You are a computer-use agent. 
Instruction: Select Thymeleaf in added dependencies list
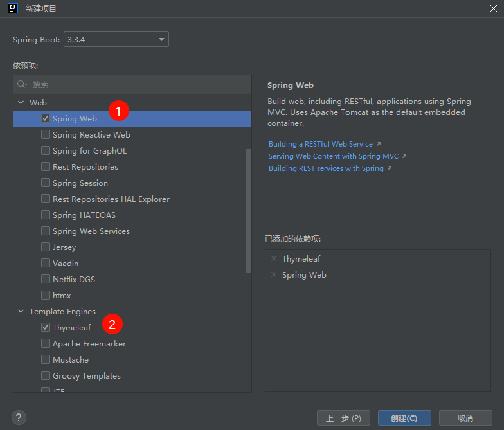tap(301, 258)
